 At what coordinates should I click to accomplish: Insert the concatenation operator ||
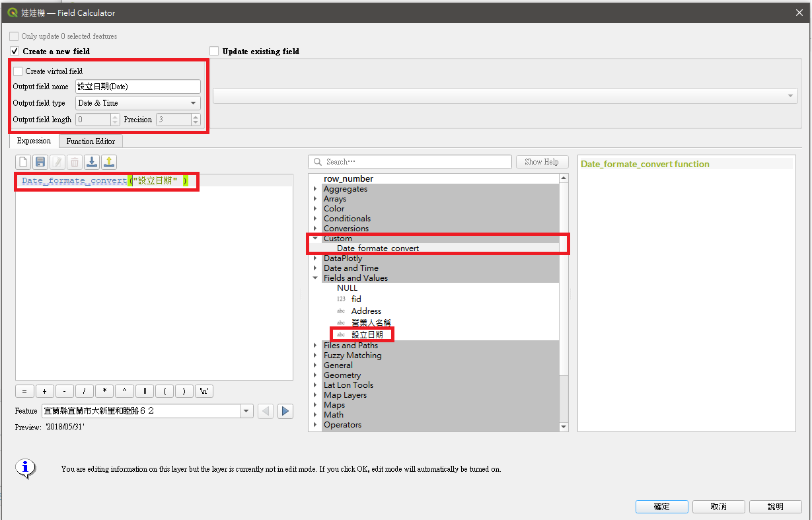tap(144, 390)
